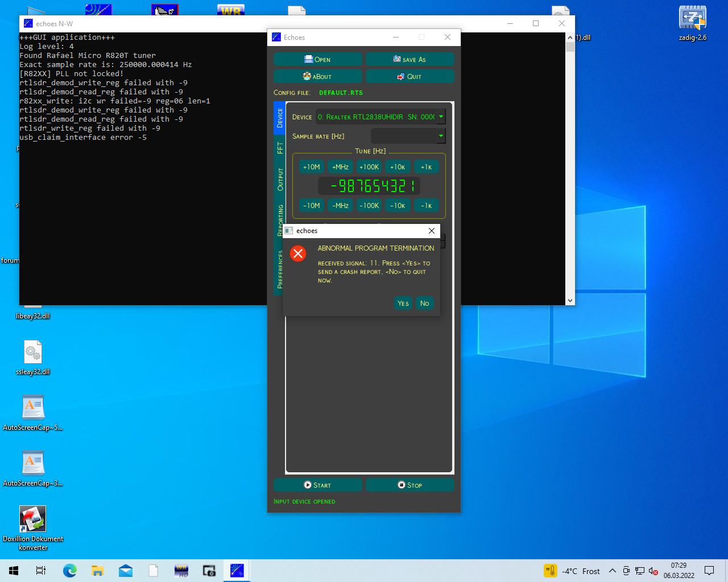This screenshot has height=582, width=728.
Task: Select the zadig-2.6 desktop icon
Action: tap(693, 23)
